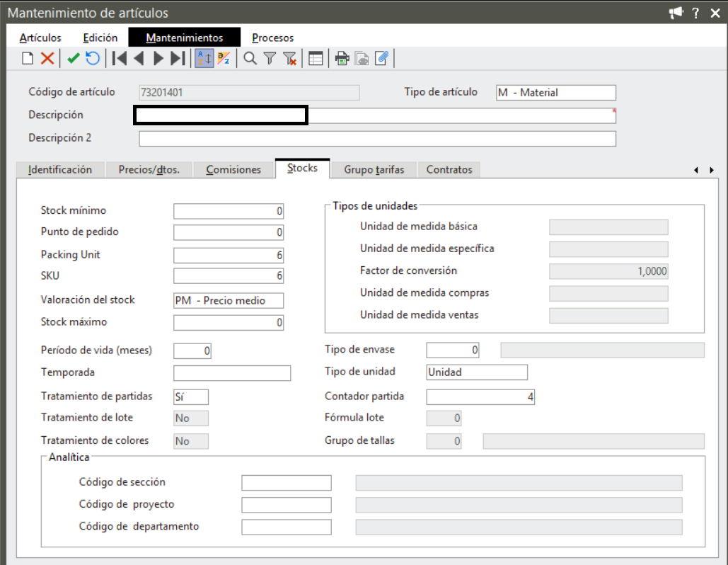Screen dimensions: 728x565
Task: Open the Tipo de artículo selector
Action: click(x=555, y=93)
